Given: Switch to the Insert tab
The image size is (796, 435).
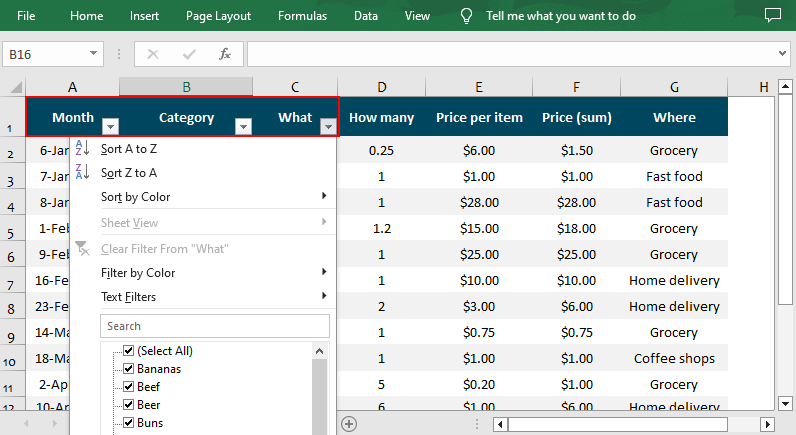Looking at the screenshot, I should 144,16.
